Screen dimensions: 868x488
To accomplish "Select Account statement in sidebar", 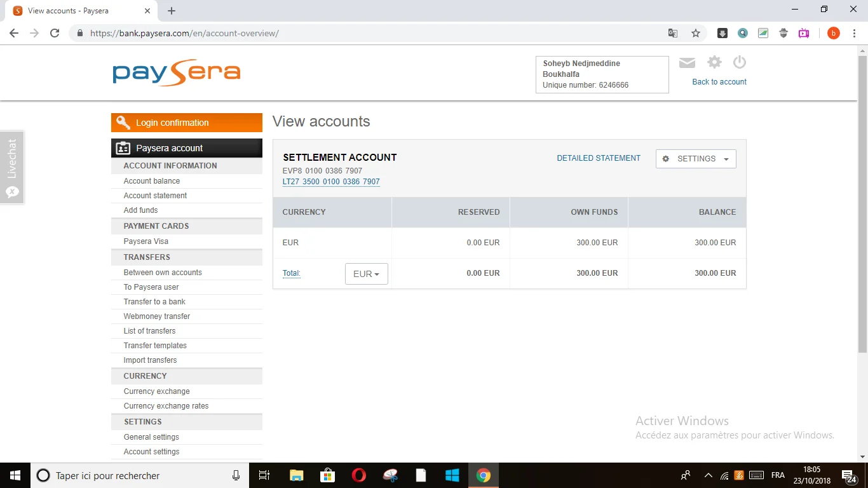I will (x=155, y=196).
